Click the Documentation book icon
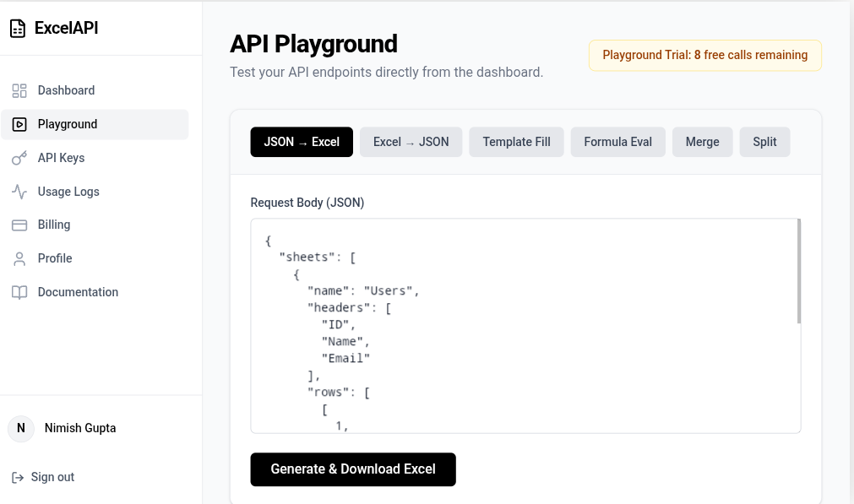The image size is (854, 504). (x=19, y=292)
